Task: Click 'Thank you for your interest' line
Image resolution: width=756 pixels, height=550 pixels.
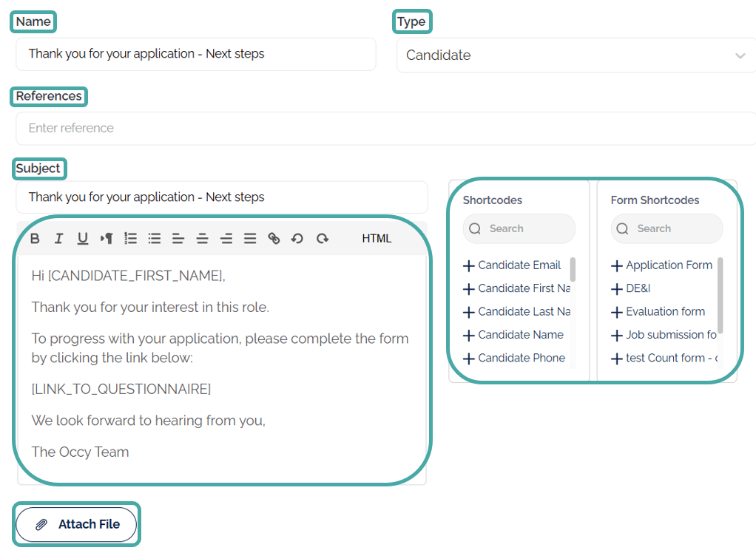Action: (150, 307)
